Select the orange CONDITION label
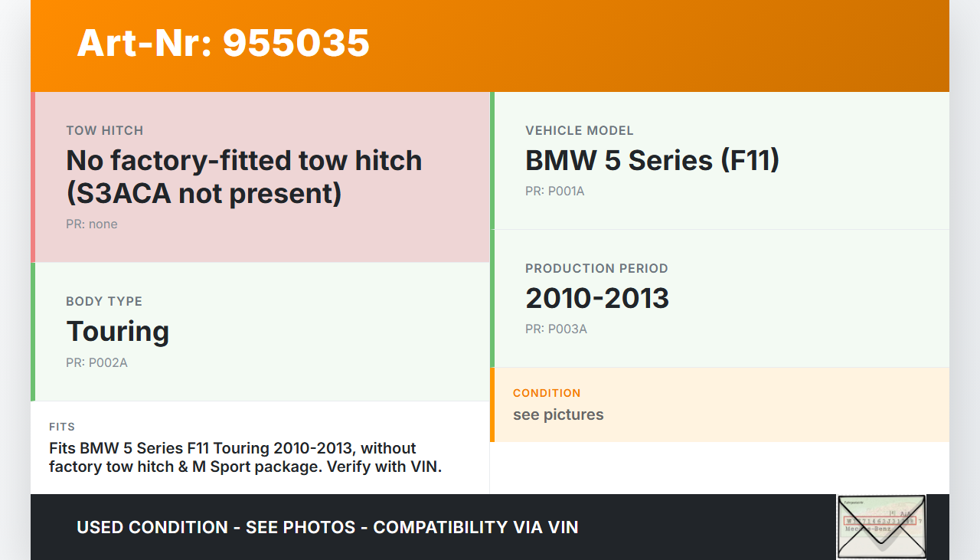Image resolution: width=980 pixels, height=560 pixels. [547, 393]
